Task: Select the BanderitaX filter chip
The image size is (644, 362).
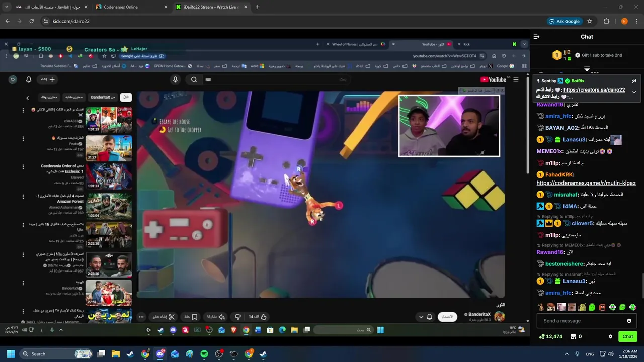Action: click(x=103, y=97)
